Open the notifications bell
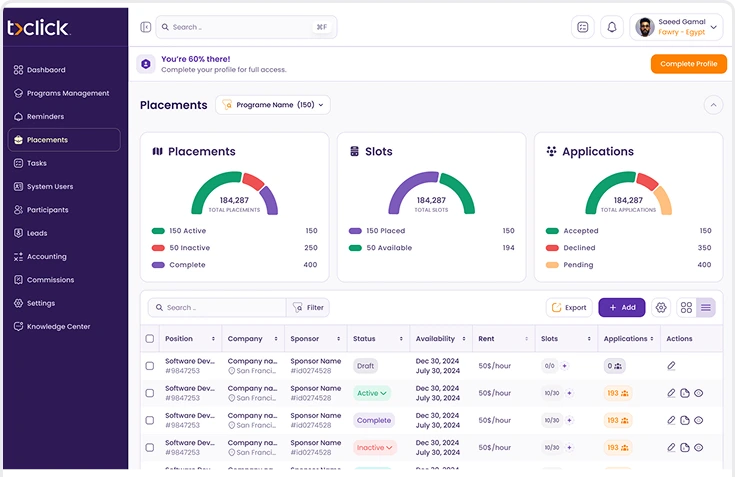This screenshot has width=735, height=477. click(612, 27)
